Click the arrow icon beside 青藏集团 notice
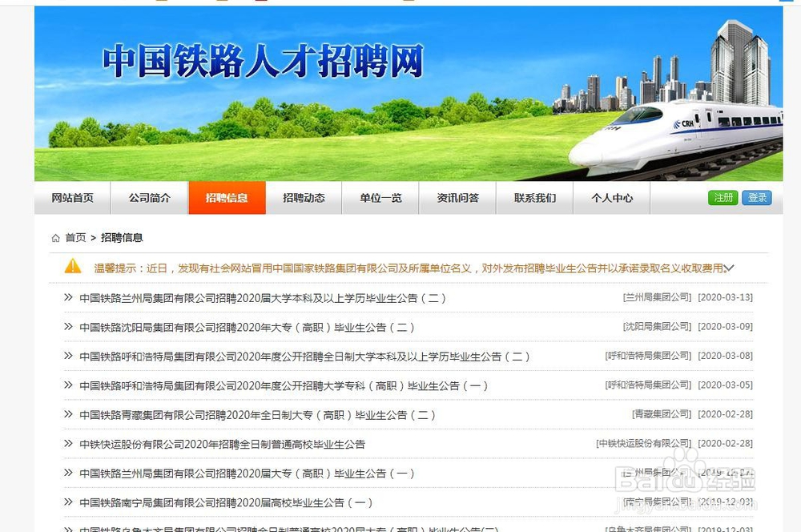This screenshot has height=532, width=801. click(x=68, y=414)
